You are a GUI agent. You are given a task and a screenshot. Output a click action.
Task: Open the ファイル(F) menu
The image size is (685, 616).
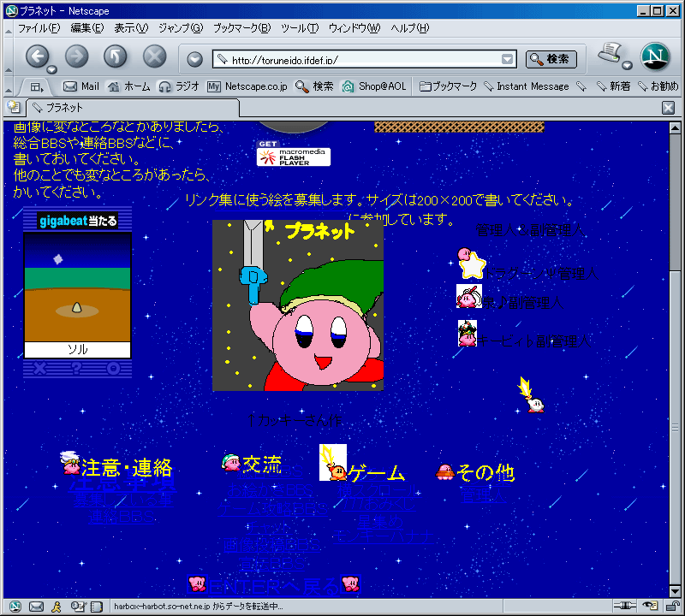point(39,28)
